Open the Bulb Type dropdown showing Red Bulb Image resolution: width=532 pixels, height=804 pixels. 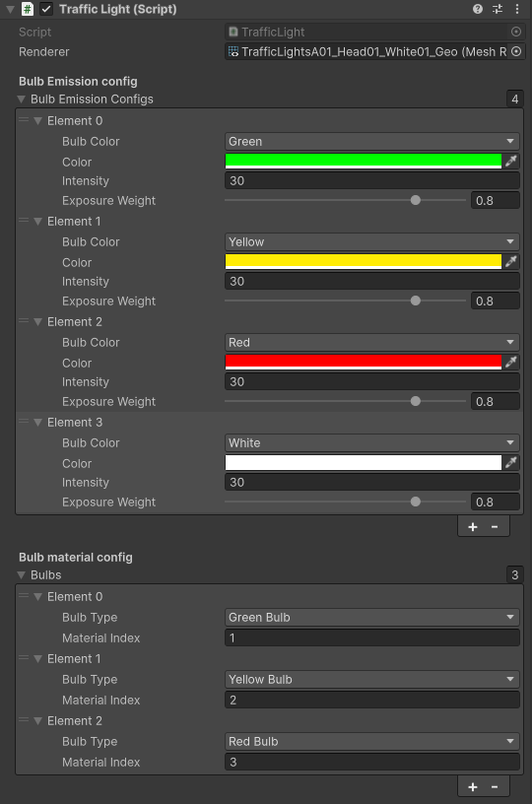pyautogui.click(x=371, y=741)
